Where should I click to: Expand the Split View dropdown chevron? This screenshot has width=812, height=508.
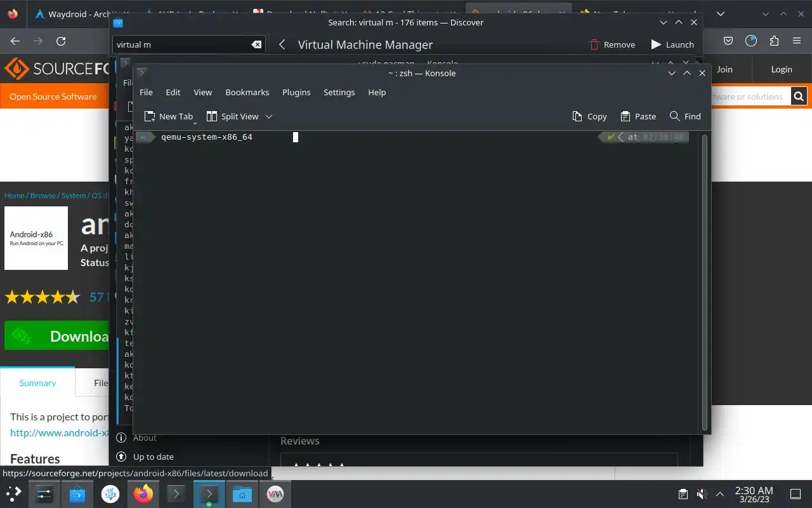coord(269,116)
